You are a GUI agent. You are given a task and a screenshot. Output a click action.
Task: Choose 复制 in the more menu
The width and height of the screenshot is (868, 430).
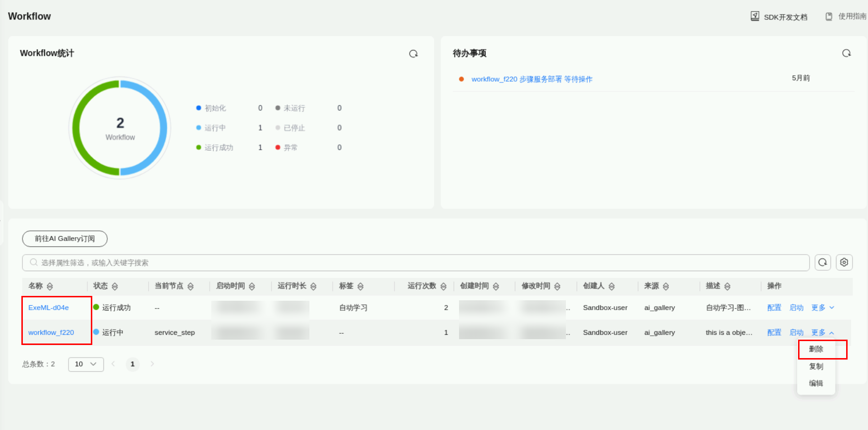(x=816, y=366)
